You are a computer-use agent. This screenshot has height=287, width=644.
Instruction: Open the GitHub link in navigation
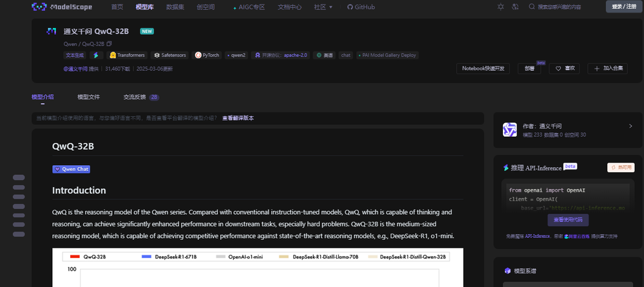pyautogui.click(x=361, y=7)
